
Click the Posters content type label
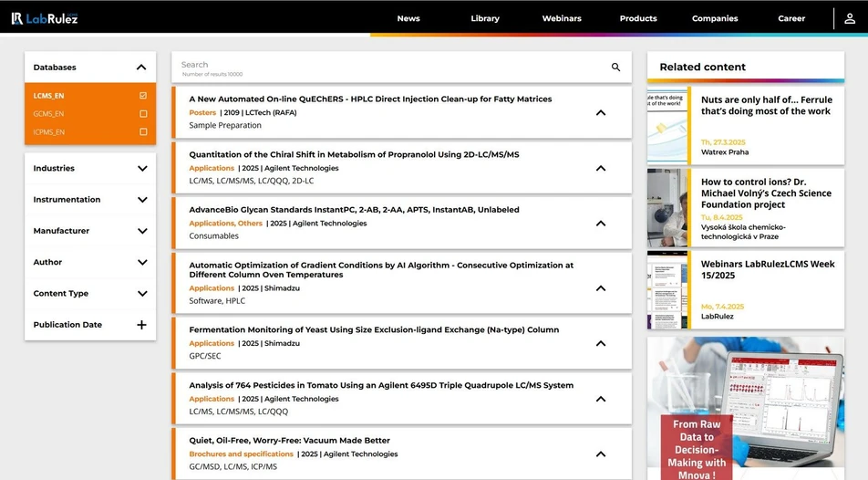point(202,112)
